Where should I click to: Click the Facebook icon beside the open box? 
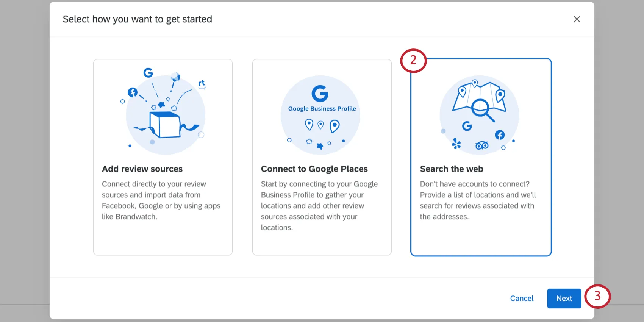coord(133,92)
